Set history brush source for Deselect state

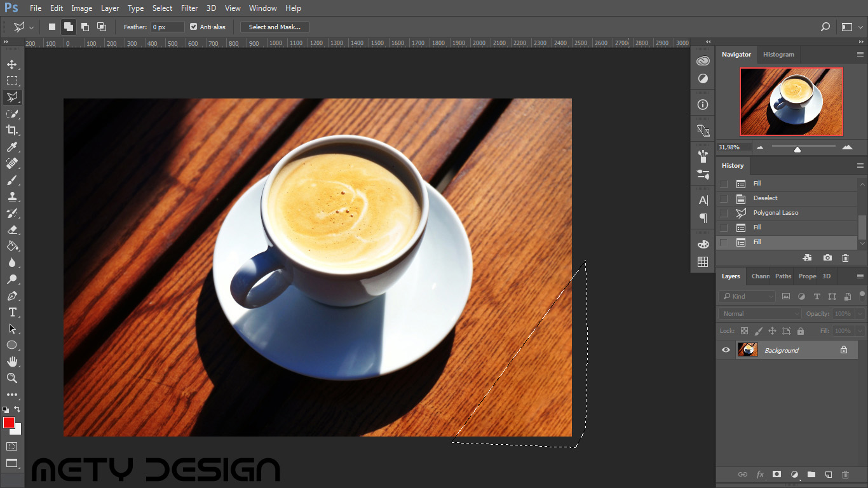pyautogui.click(x=723, y=198)
